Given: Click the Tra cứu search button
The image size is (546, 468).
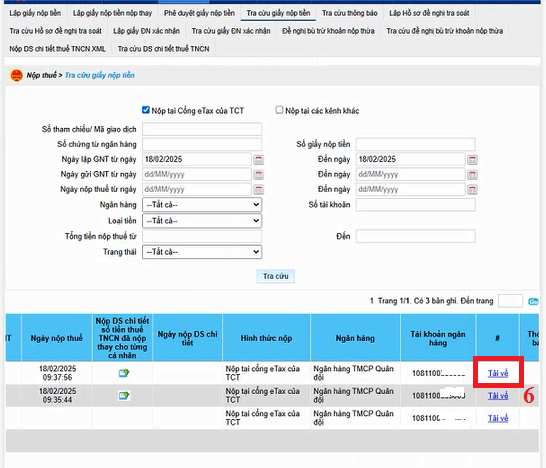Looking at the screenshot, I should coord(275,276).
